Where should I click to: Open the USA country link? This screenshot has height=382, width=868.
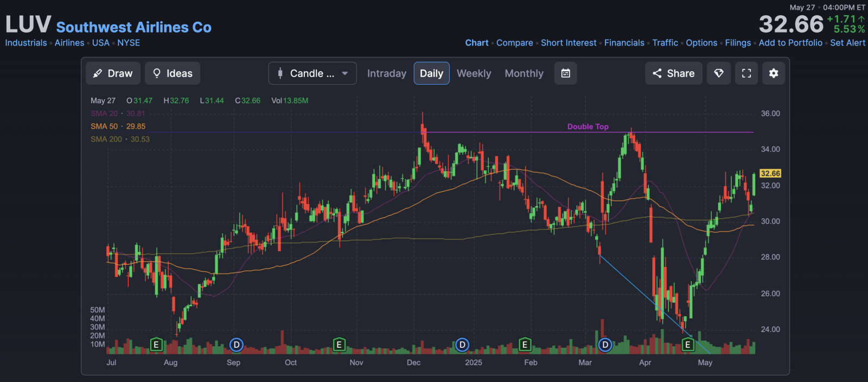click(101, 43)
